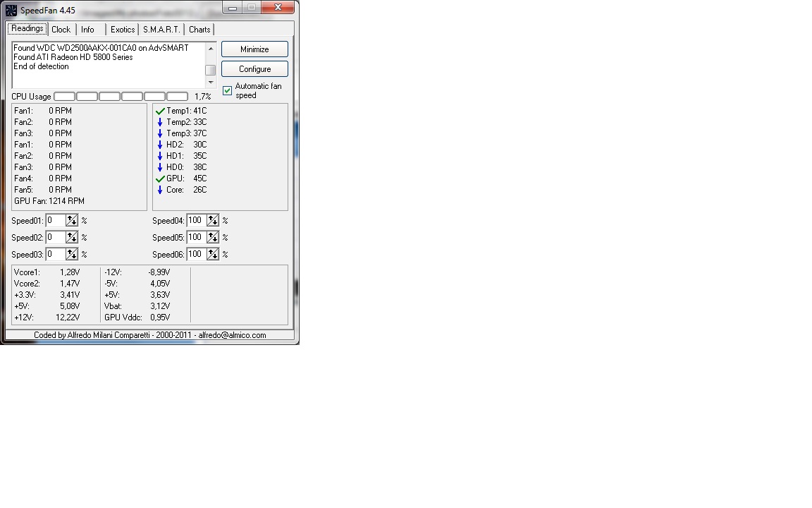812x508 pixels.
Task: Click the blue down arrow beside Temp3
Action: pos(160,134)
